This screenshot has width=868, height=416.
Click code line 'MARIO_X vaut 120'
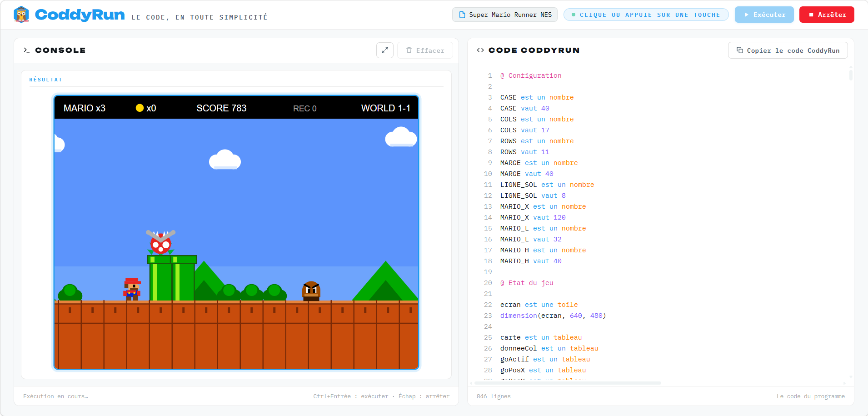(533, 217)
